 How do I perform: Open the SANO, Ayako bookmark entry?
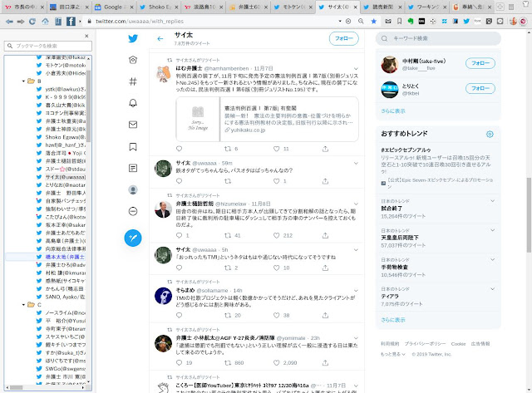tap(61, 297)
